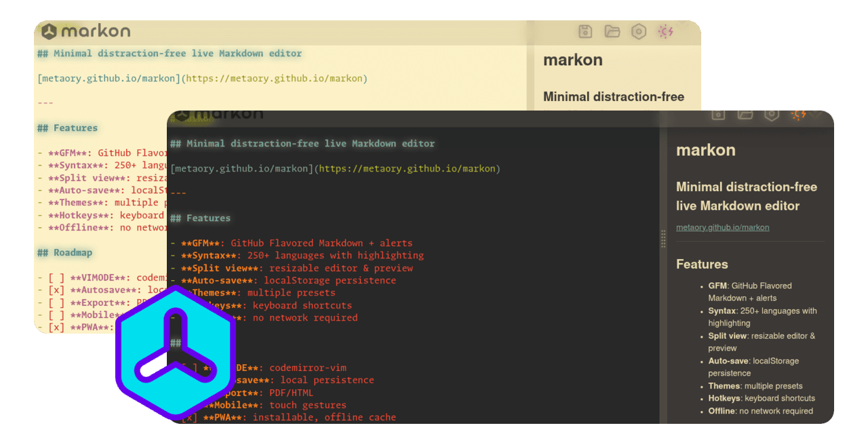The height and width of the screenshot is (434, 868).
Task: Click the save icon in the light markon window
Action: (585, 31)
